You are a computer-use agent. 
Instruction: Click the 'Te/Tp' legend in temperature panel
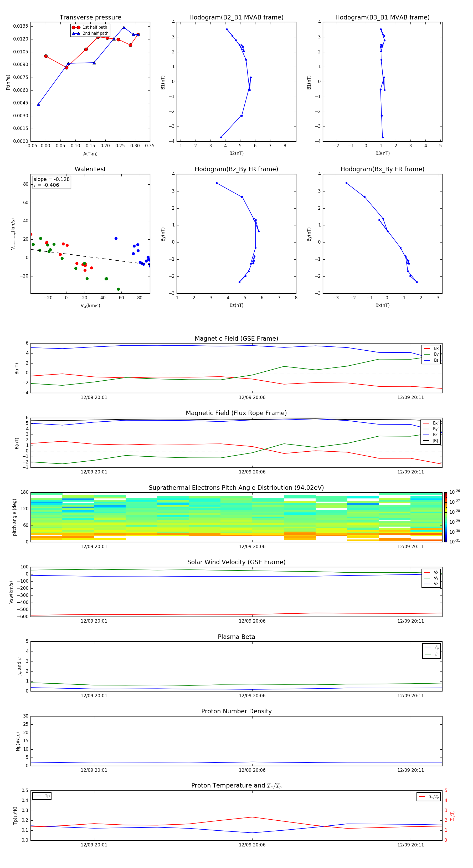429,796
